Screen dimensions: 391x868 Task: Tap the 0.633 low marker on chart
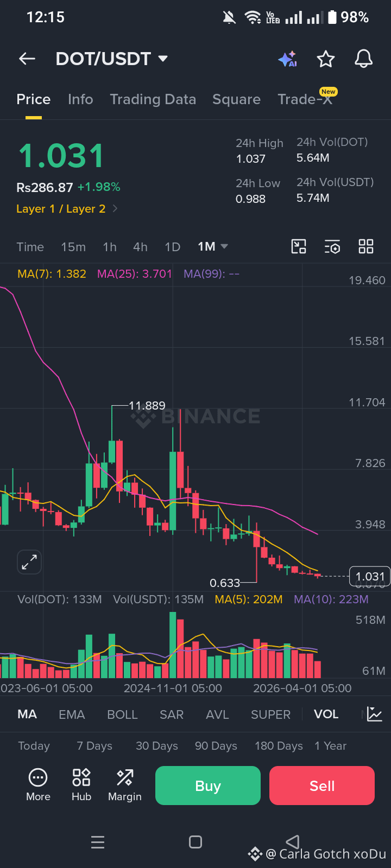point(225,583)
